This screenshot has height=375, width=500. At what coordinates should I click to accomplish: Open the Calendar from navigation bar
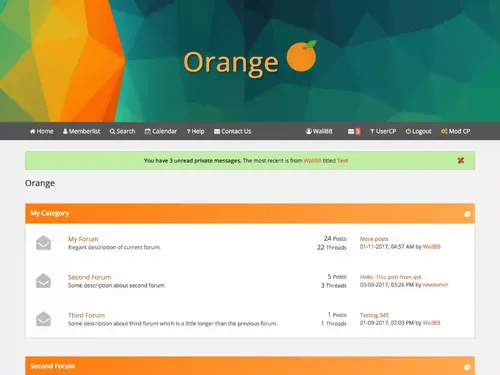pyautogui.click(x=161, y=131)
